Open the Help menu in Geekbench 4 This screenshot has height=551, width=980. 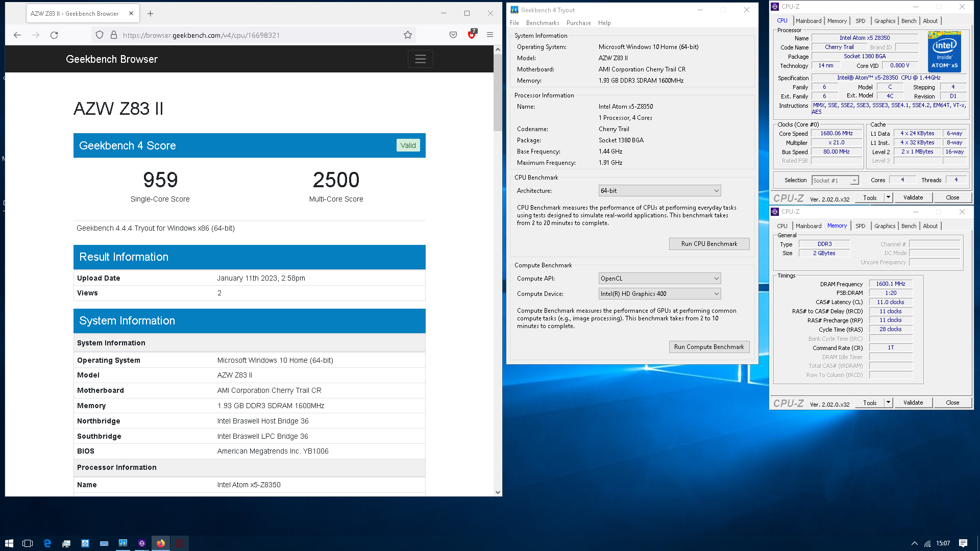tap(604, 23)
